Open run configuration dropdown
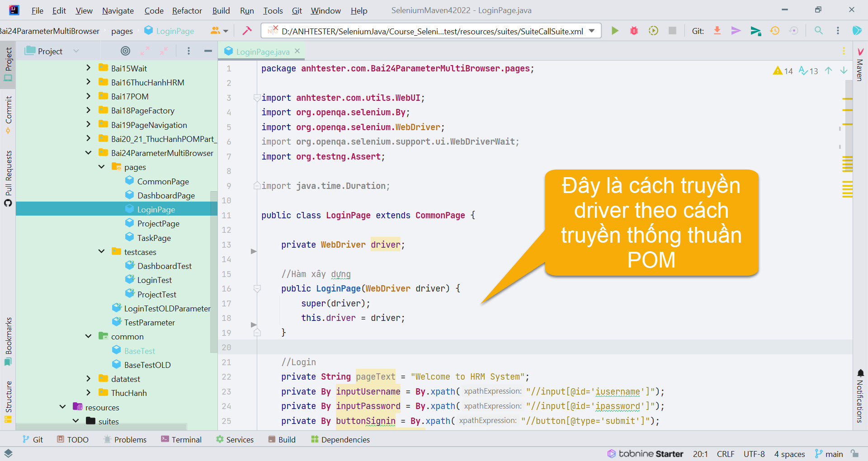The width and height of the screenshot is (868, 461). coord(592,31)
